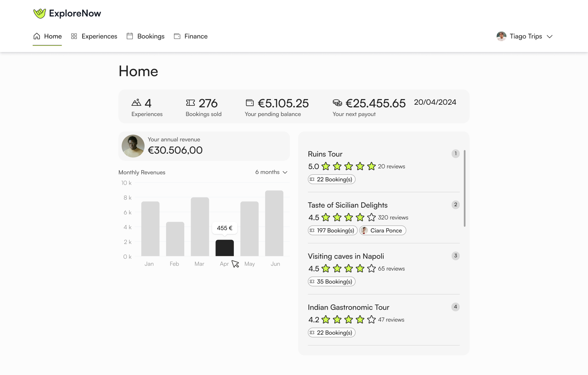Screen dimensions: 588x375
Task: Click the Tiago Trips avatar picture
Action: [501, 36]
